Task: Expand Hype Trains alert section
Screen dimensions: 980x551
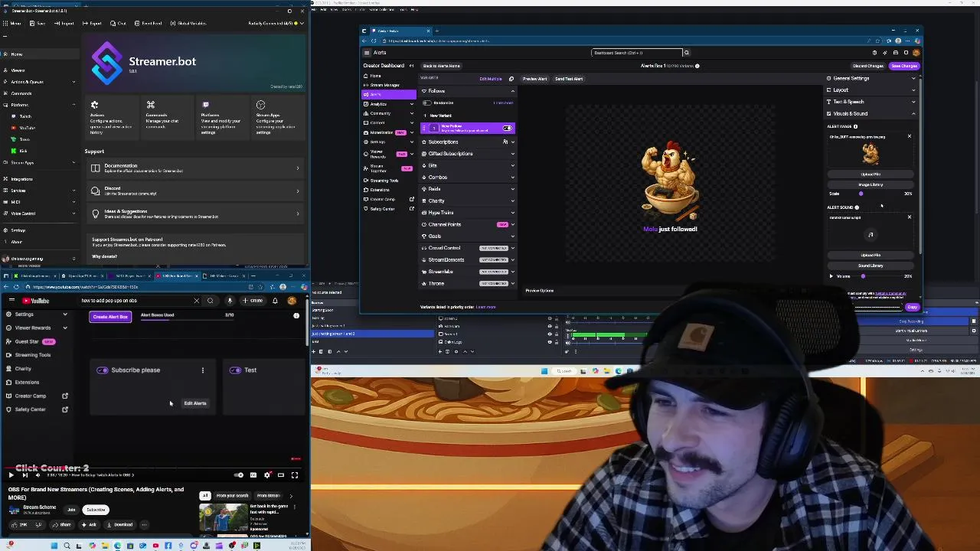Action: click(513, 213)
